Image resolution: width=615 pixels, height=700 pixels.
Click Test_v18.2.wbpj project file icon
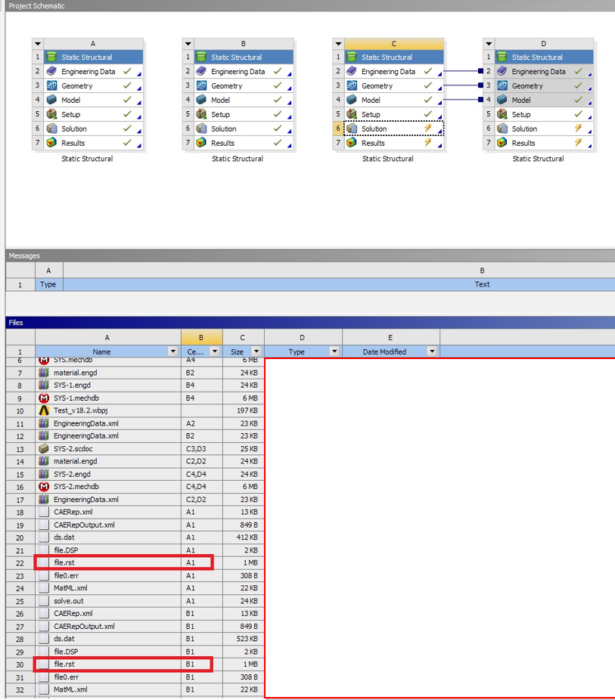(44, 410)
